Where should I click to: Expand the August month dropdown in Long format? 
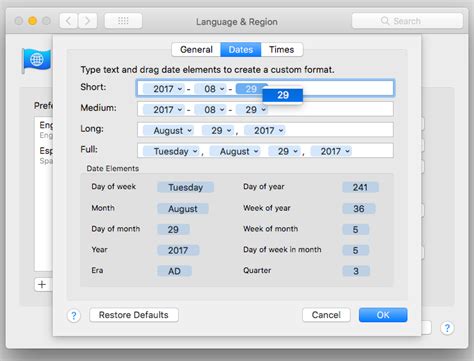[169, 131]
